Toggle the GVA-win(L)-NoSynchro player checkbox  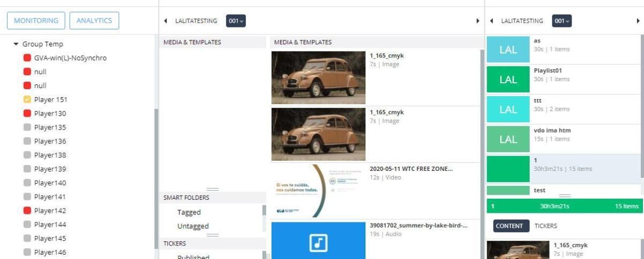27,58
